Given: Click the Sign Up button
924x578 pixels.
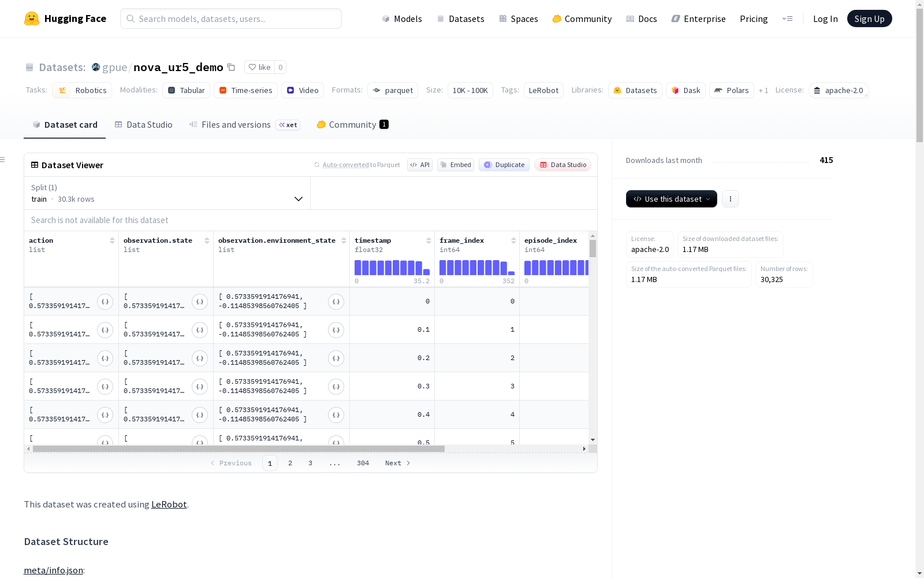Looking at the screenshot, I should tap(869, 18).
